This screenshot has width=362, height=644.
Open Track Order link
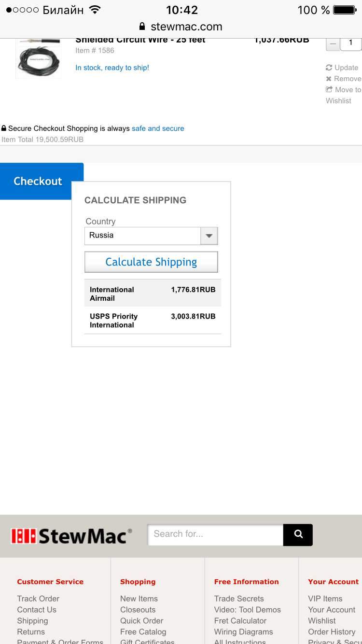[x=38, y=599]
